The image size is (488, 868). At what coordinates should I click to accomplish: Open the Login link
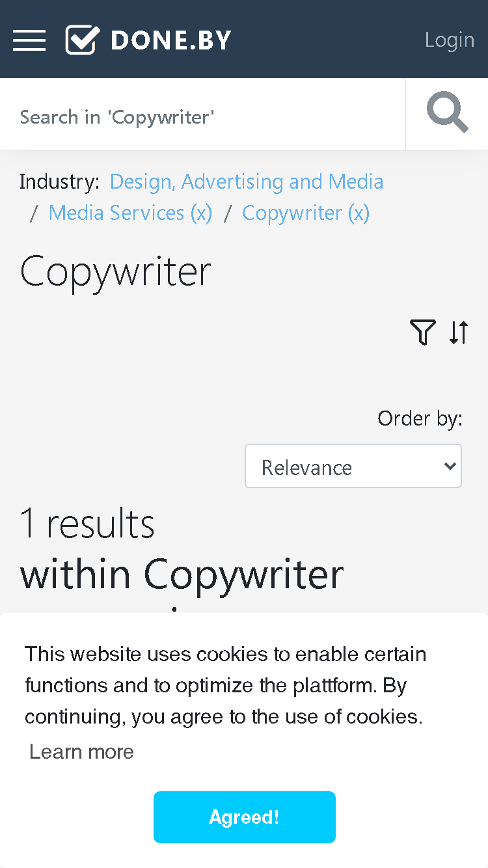coord(450,40)
